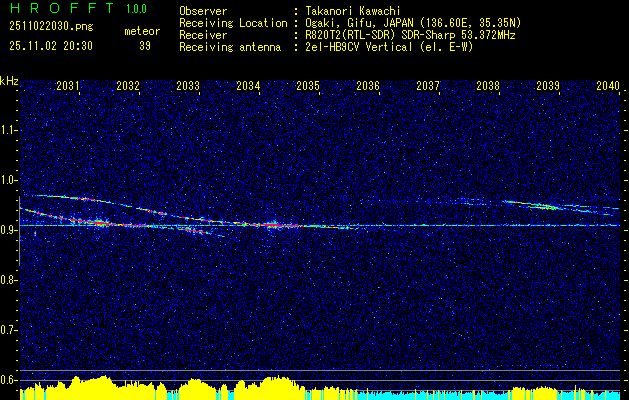Click time marker 2038
Screen dimensions: 629x400
pyautogui.click(x=488, y=85)
